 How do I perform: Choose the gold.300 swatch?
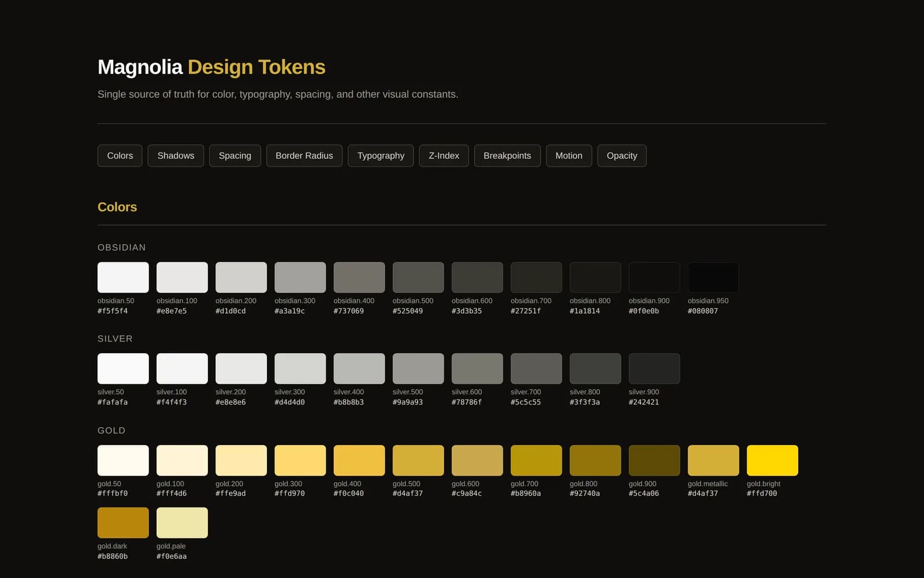(300, 461)
